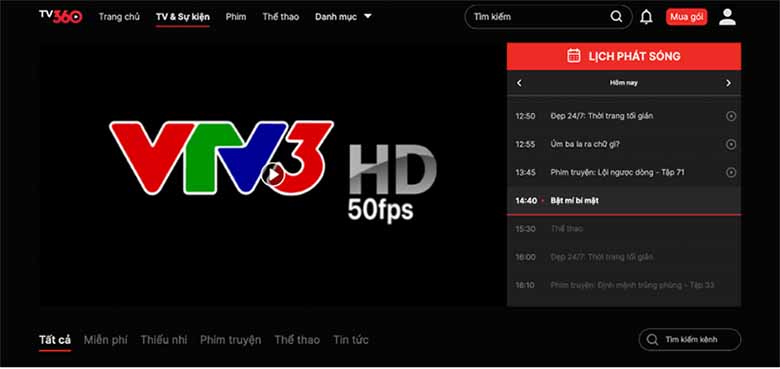Select the Tin tức tab
The height and width of the screenshot is (369, 780).
(351, 340)
